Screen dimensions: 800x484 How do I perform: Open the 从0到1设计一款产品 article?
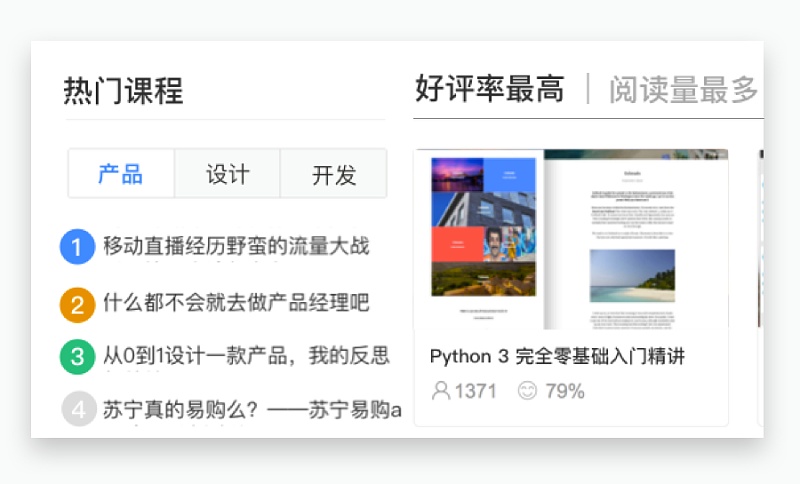tap(246, 356)
